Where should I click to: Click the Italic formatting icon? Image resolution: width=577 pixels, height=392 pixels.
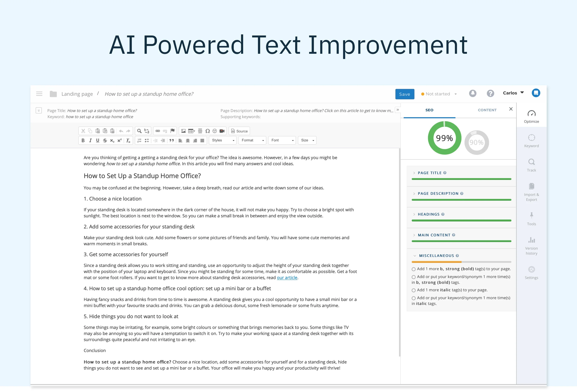tap(90, 140)
